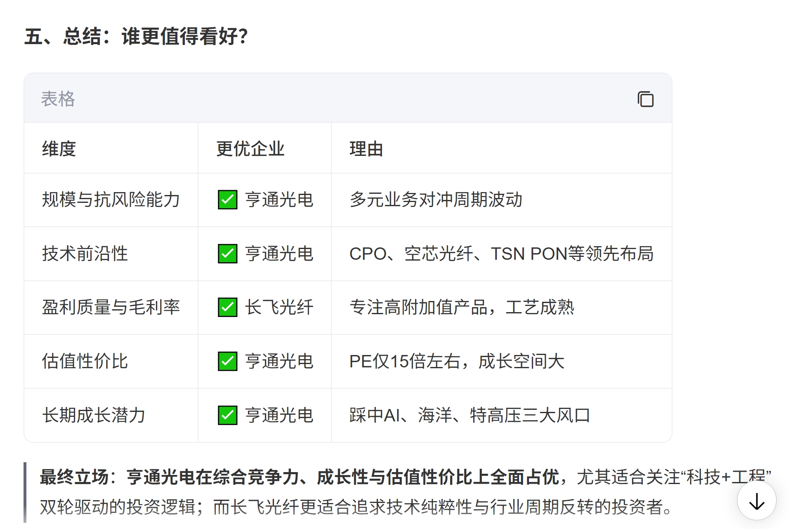Click the green checkmark in 规模与抗风险能力 row

tap(227, 200)
